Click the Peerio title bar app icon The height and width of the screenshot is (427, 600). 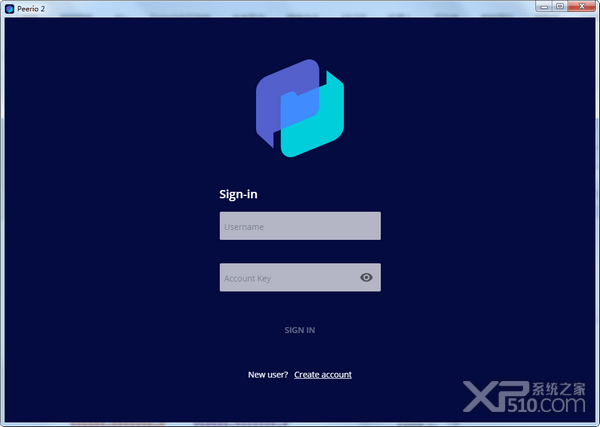coord(10,8)
